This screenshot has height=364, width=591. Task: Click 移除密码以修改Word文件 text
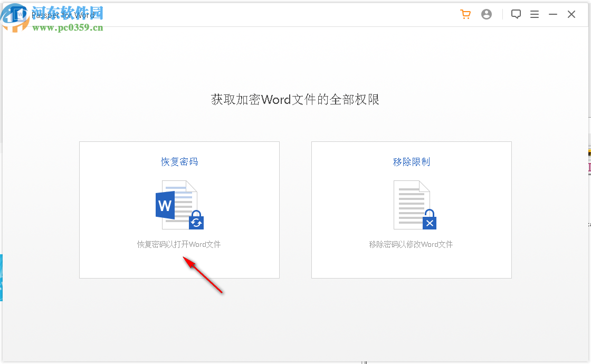pos(411,244)
